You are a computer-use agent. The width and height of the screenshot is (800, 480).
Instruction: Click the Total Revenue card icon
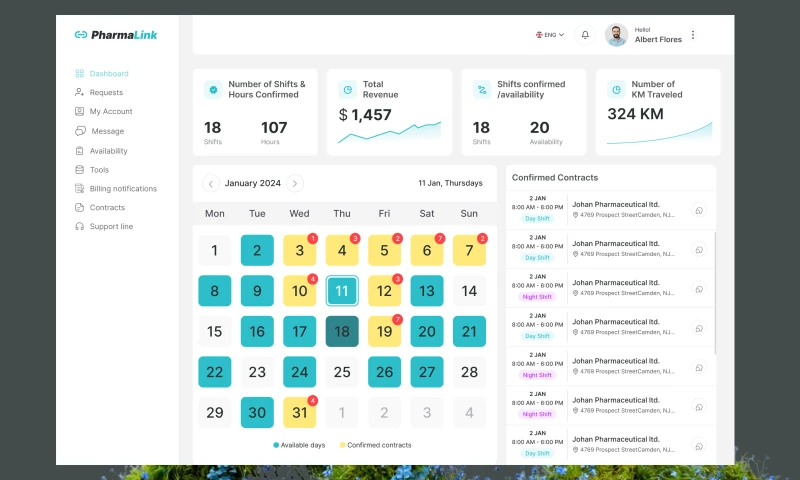tap(347, 90)
